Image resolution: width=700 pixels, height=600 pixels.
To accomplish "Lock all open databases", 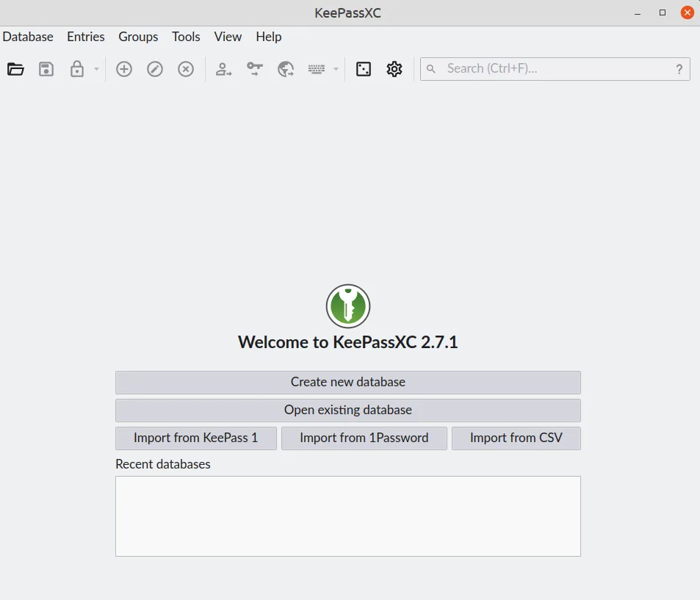I will click(x=76, y=68).
